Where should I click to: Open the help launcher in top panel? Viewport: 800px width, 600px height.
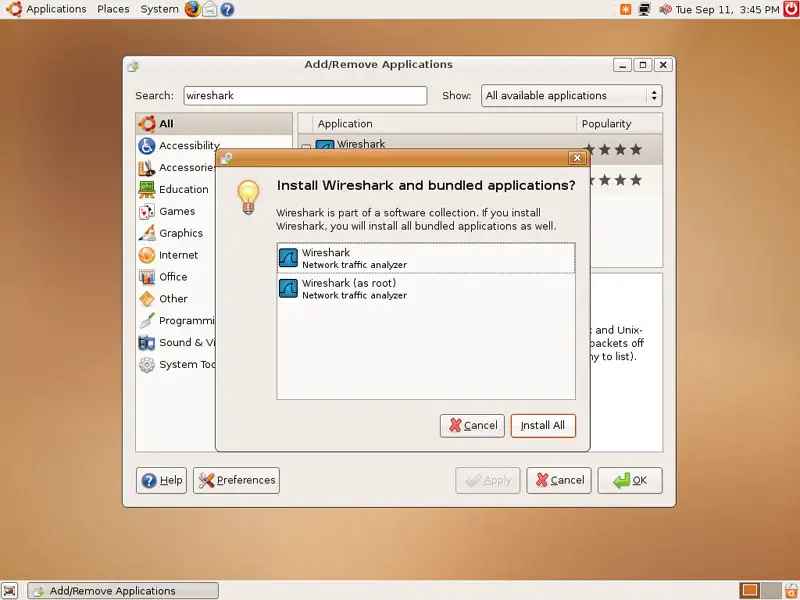click(x=228, y=9)
